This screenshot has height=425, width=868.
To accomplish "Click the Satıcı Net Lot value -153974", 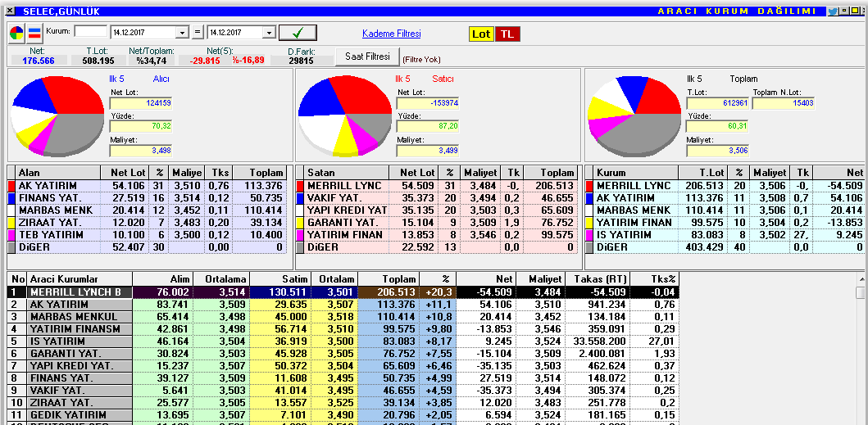I will click(428, 103).
